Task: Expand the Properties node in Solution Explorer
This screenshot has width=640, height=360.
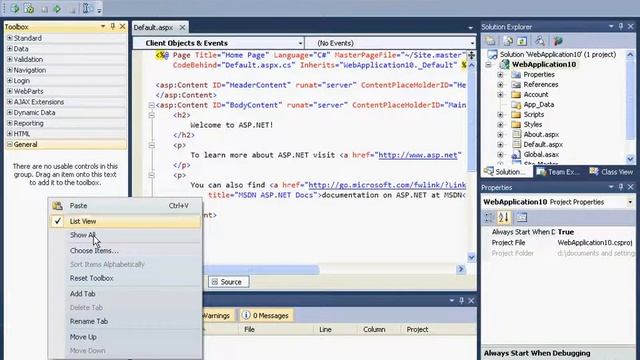Action: tap(500, 75)
